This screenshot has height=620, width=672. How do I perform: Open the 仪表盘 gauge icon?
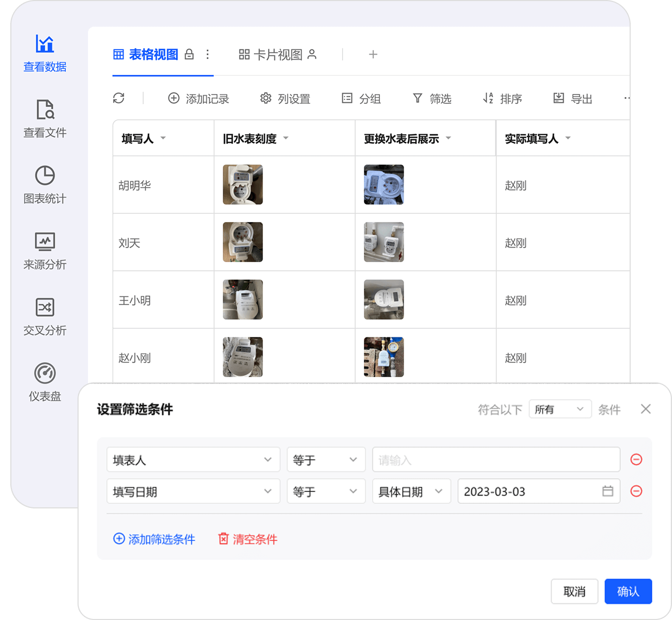(x=45, y=373)
